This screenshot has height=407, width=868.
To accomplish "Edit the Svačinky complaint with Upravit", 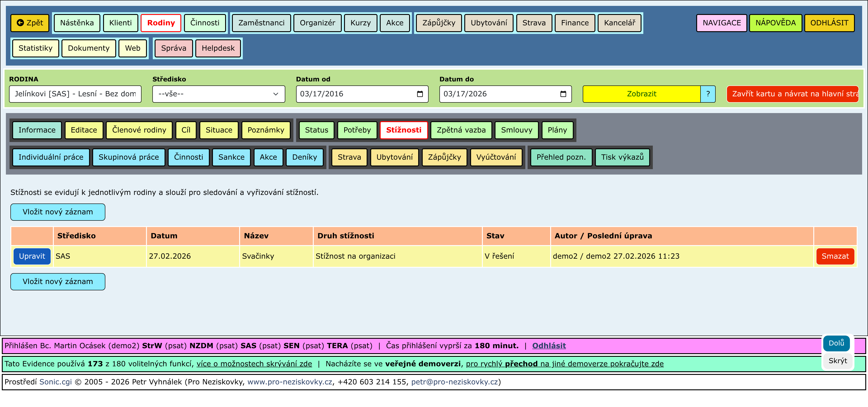I will pyautogui.click(x=32, y=256).
